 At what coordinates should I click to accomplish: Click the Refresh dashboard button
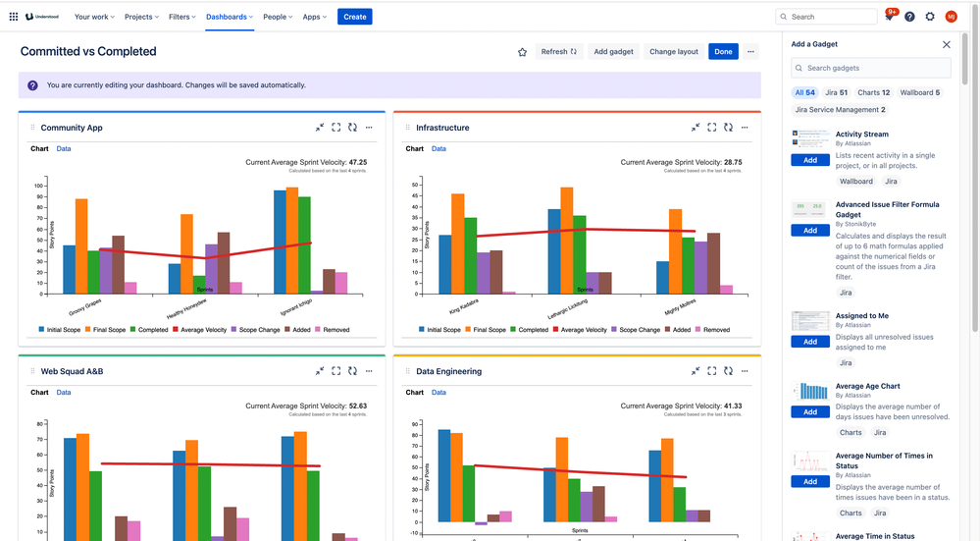(559, 52)
